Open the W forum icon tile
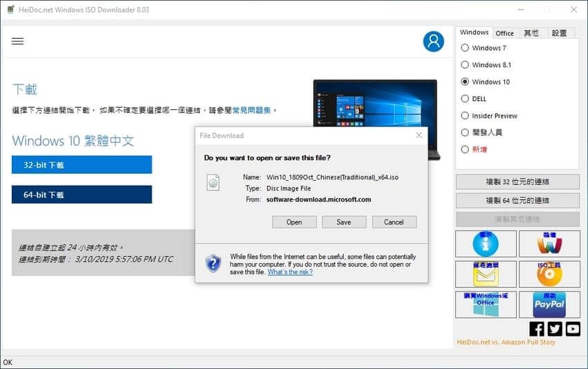The image size is (588, 369). (549, 244)
